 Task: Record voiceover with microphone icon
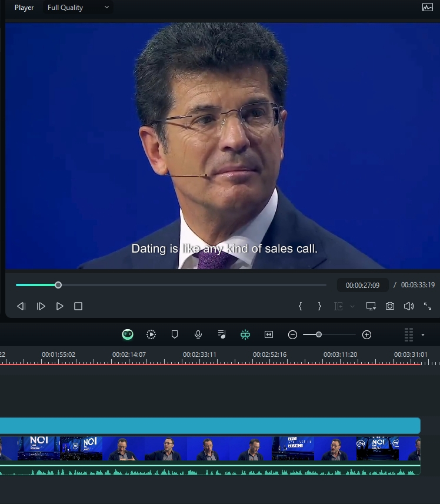point(198,334)
